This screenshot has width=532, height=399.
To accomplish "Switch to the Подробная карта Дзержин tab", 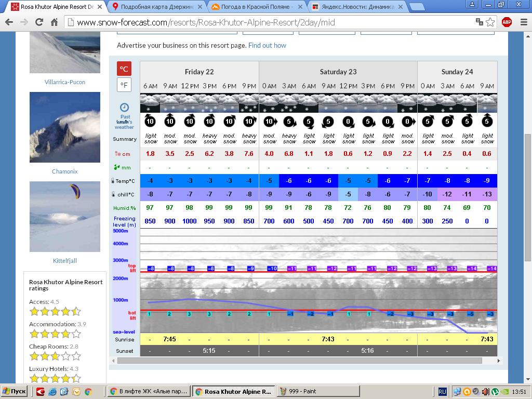I will [156, 6].
